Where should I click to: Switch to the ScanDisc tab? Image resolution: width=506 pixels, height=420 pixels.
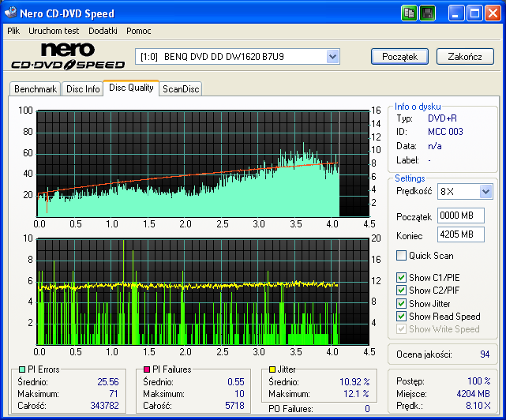[x=181, y=89]
